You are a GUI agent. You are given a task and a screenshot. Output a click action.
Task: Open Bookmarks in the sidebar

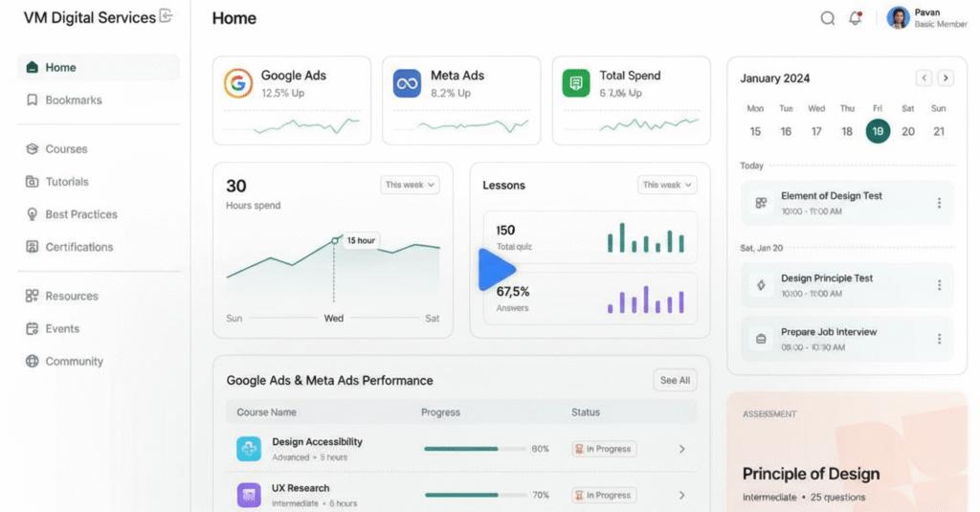73,100
